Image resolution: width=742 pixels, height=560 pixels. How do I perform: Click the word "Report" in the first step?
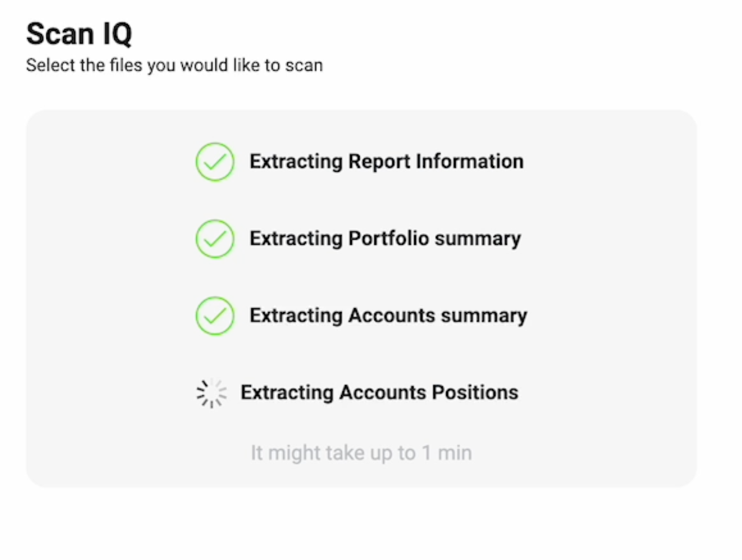coord(379,161)
